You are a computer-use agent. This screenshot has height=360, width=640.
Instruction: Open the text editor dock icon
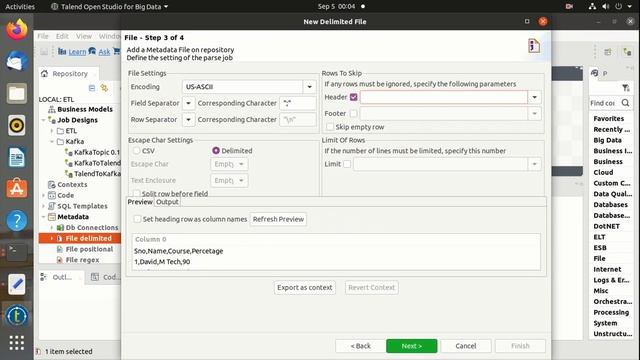pos(17,284)
